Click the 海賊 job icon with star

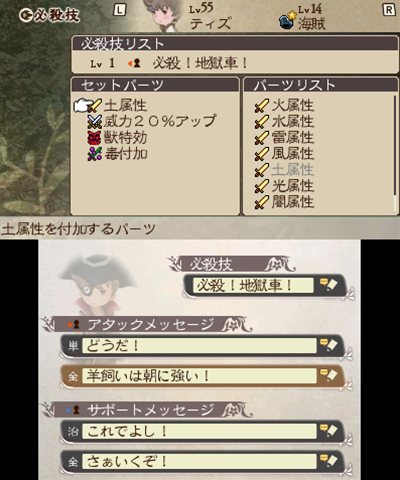pos(287,21)
